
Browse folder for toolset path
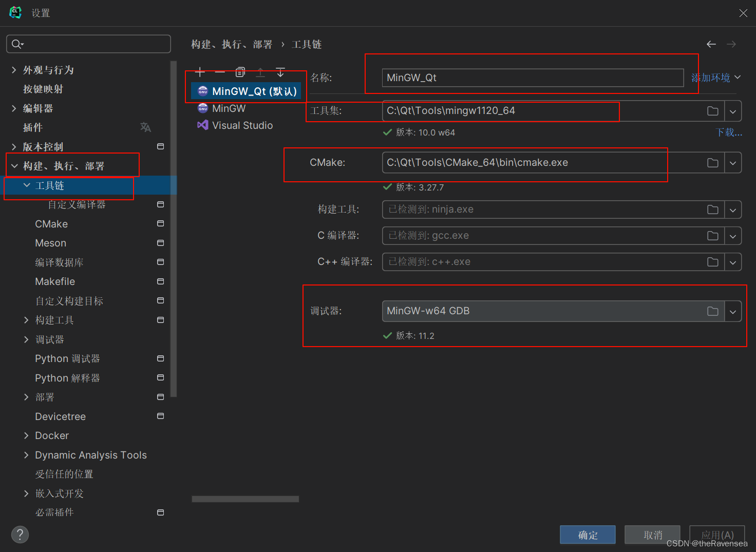713,111
